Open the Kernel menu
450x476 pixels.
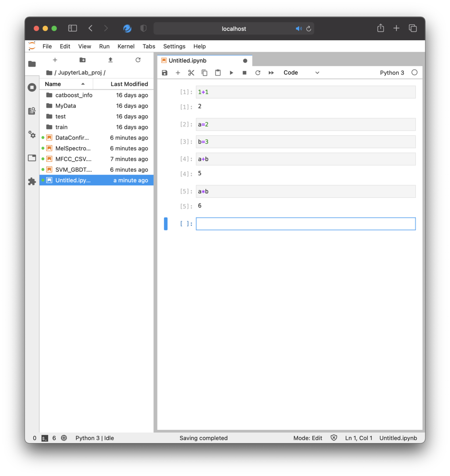coord(126,46)
